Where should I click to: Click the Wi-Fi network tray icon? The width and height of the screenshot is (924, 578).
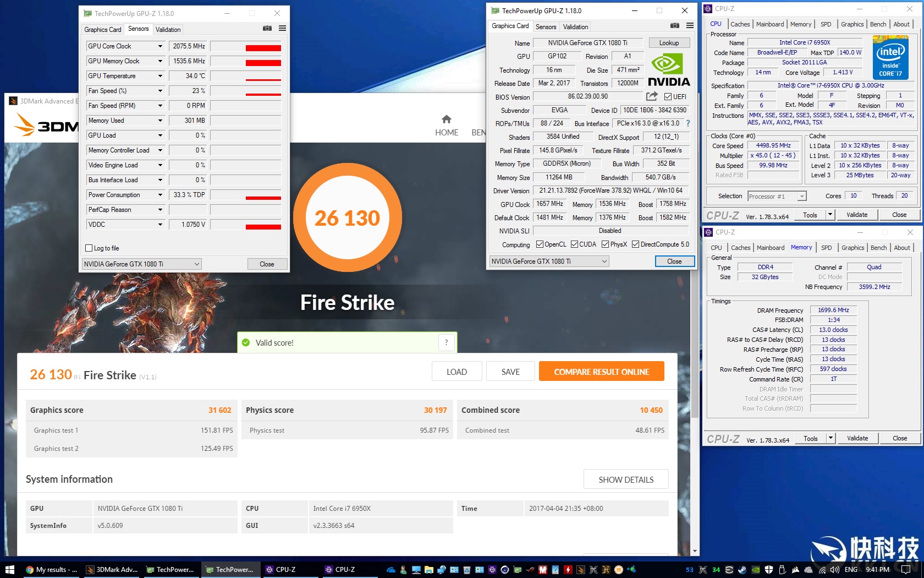(822, 570)
